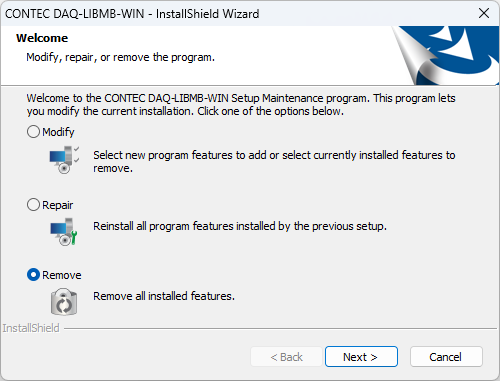Click the divider line beside InstallShield label
500x381 pixels.
[280, 329]
